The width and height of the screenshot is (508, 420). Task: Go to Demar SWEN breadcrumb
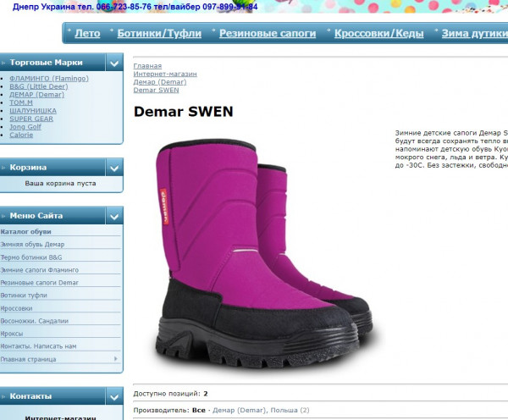[x=156, y=90]
